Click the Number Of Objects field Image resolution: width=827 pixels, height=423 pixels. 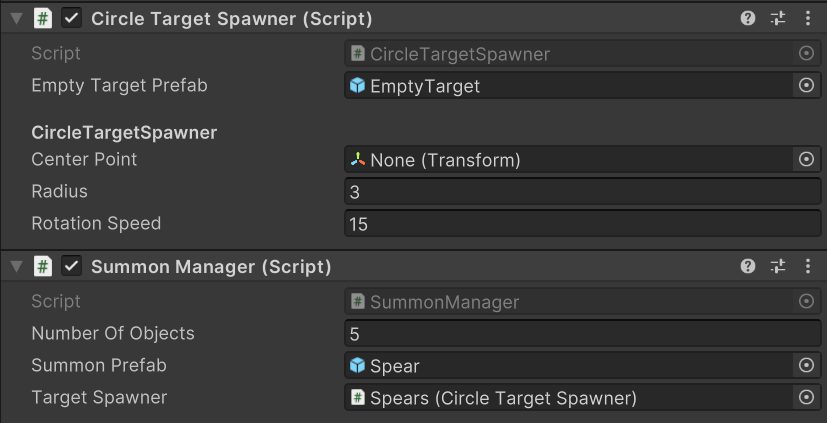click(582, 334)
